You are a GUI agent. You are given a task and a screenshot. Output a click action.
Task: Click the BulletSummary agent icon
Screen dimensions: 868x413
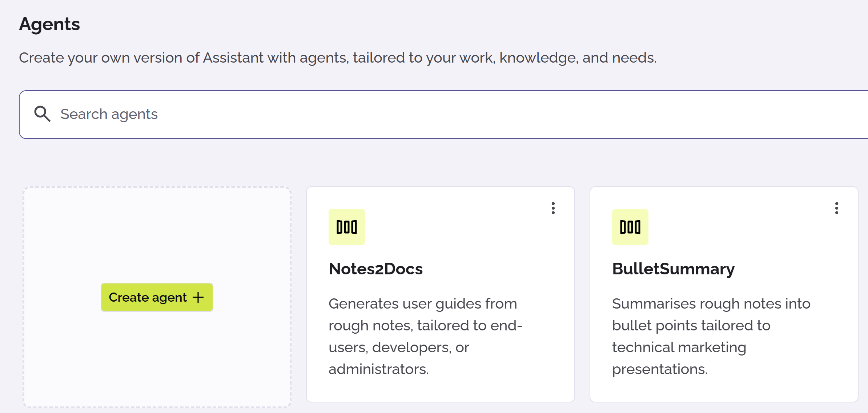point(630,227)
